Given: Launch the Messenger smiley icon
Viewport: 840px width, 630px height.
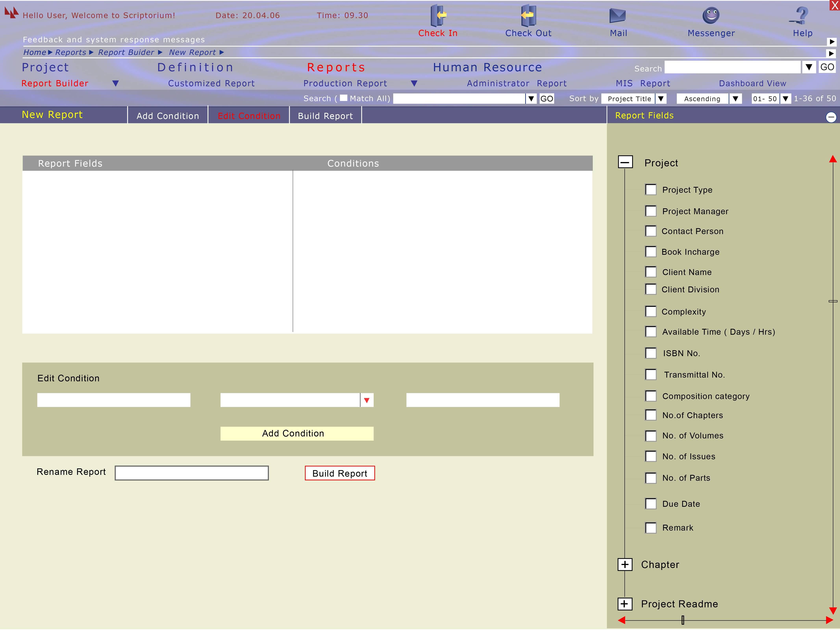Looking at the screenshot, I should coord(711,16).
